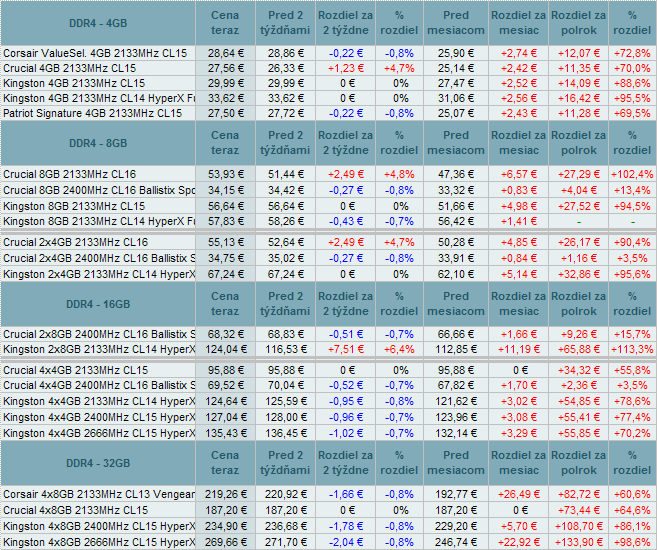Click month-ago price 192,77 € cell
The height and width of the screenshot is (550, 657).
pyautogui.click(x=456, y=494)
